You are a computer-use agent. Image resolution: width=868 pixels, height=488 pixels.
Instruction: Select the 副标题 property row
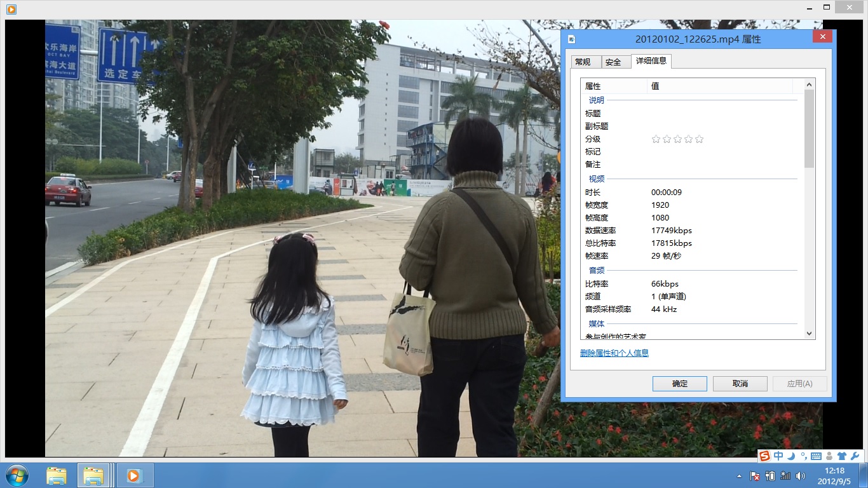pos(692,126)
